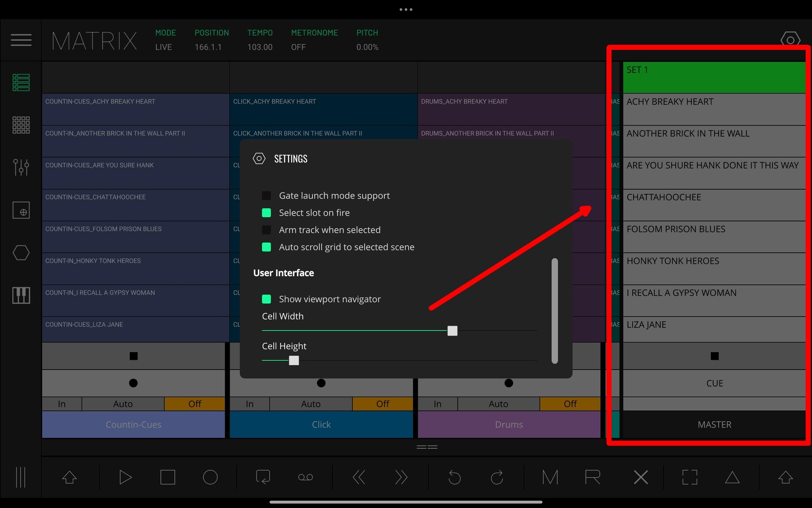Stop clips on Countin-Cues track
The image size is (812, 508).
(x=133, y=356)
